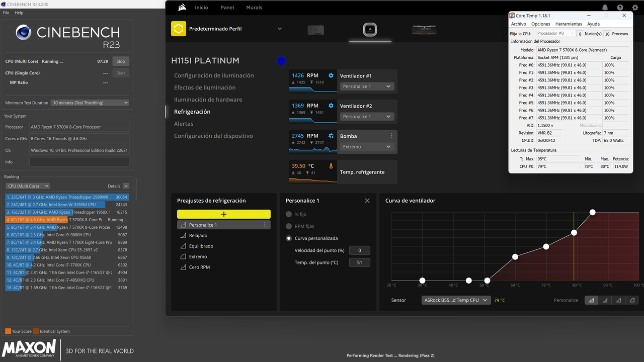Click the thermometer icon for coolant temperature
644x362 pixels.
click(x=331, y=166)
